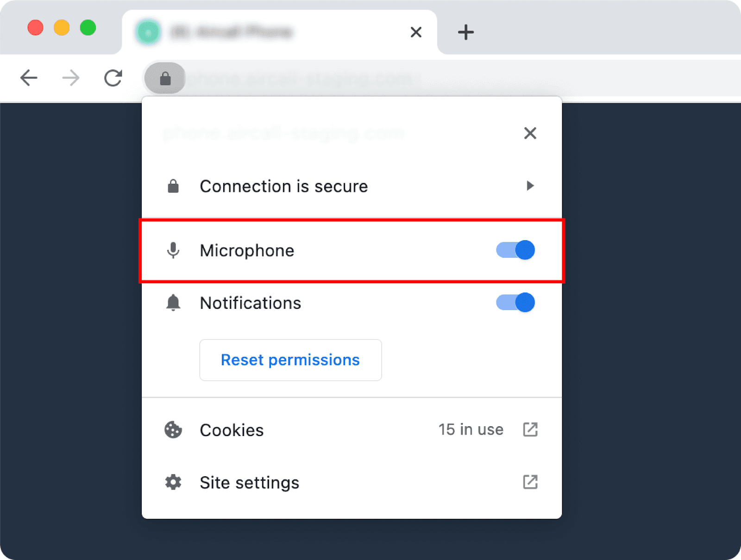Disable the Microphone permission toggle

(x=515, y=250)
